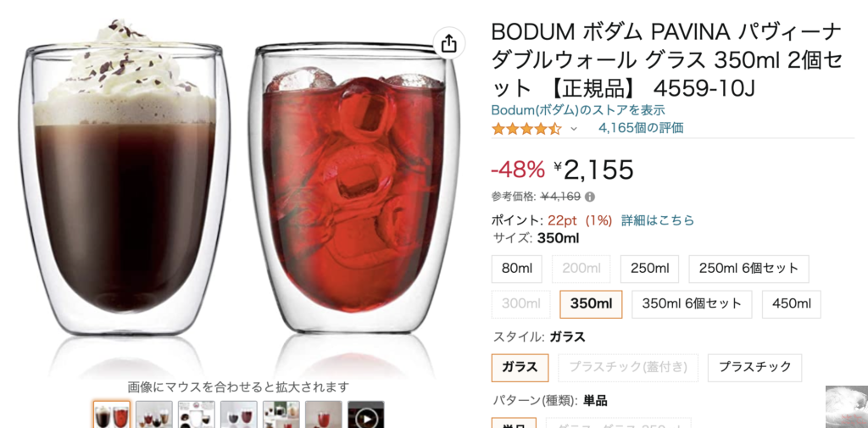Click the 詳細はこちら points link
Viewport: 868px width, 428px height.
coord(658,220)
